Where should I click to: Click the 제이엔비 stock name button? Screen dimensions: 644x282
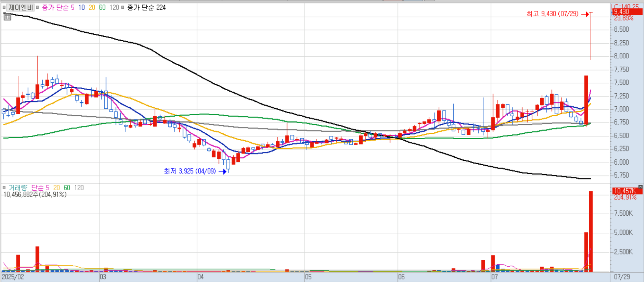(x=21, y=7)
